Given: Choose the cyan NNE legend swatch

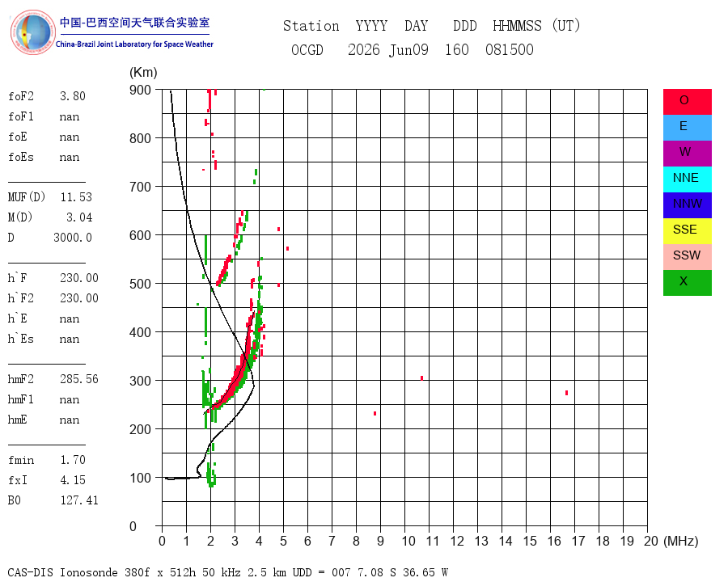Looking at the screenshot, I should (x=687, y=179).
